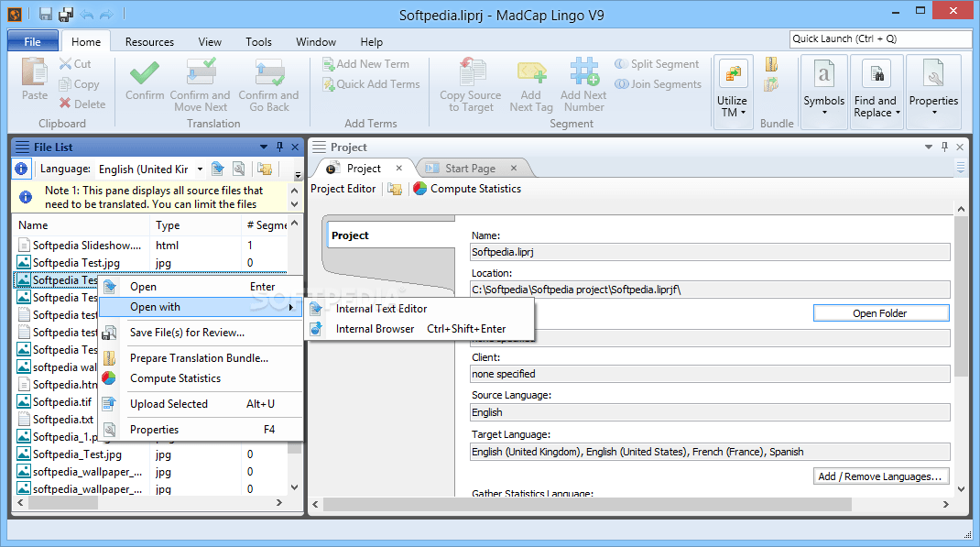Click Compute Statistics in project toolbar
The width and height of the screenshot is (980, 547).
pos(467,188)
